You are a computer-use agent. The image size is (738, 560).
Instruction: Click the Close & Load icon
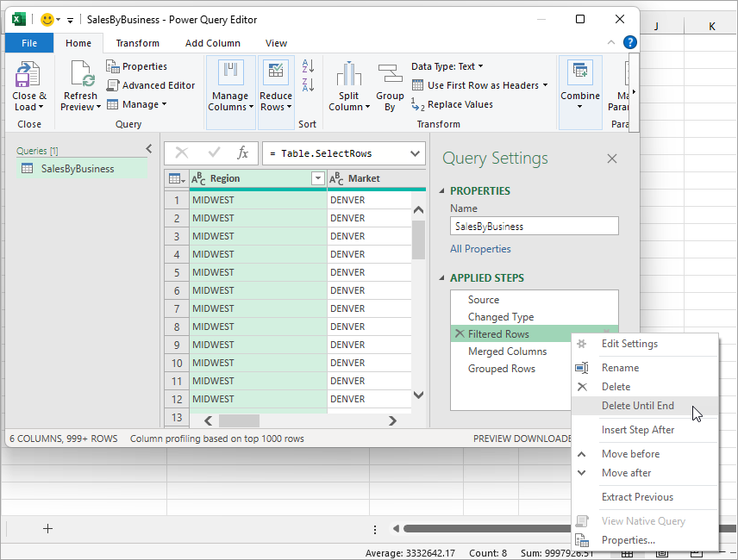coord(28,75)
